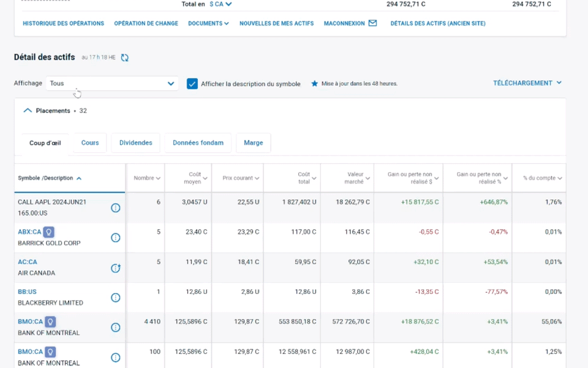588x368 pixels.
Task: Open info menu for CALL AAPL 2024JUN21
Action: [116, 208]
